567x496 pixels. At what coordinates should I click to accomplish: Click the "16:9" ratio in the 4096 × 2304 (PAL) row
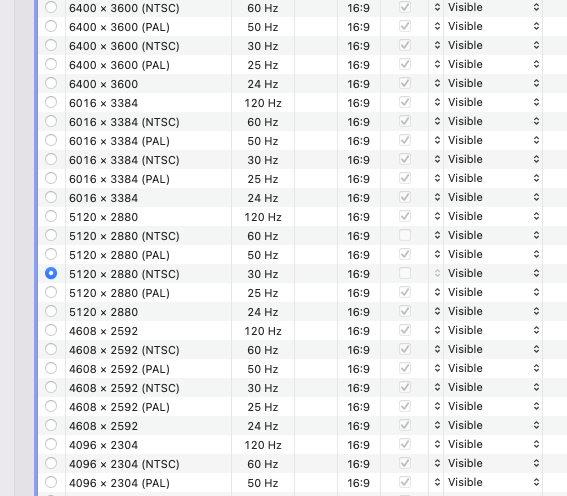coord(358,483)
